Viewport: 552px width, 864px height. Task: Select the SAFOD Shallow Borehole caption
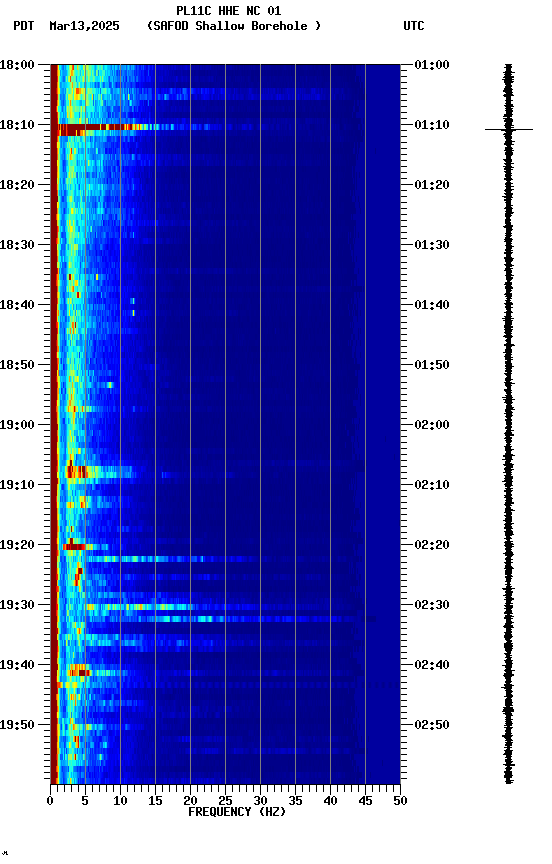(x=234, y=26)
